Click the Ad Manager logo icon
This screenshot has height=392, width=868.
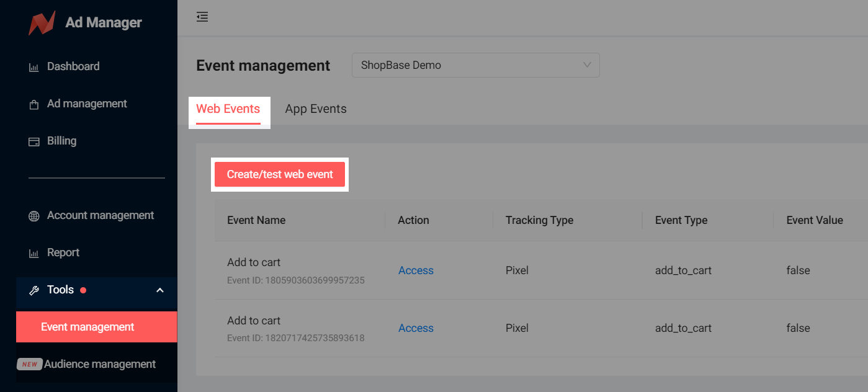(x=42, y=23)
